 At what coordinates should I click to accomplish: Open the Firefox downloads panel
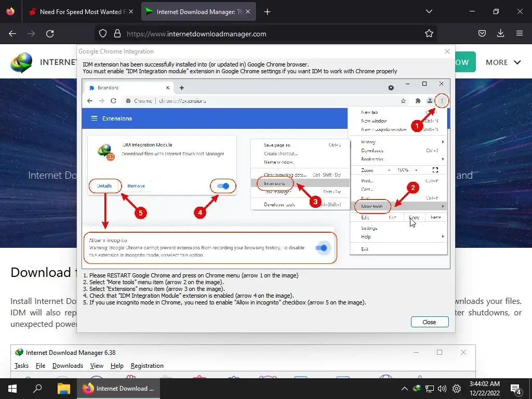(x=500, y=34)
